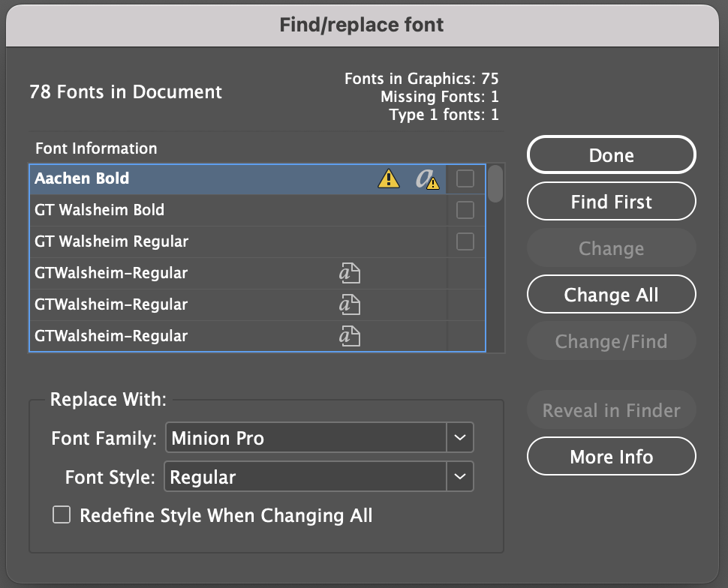Image resolution: width=728 pixels, height=588 pixels.
Task: Tick the checkbox beside Aachen Bold
Action: (465, 178)
